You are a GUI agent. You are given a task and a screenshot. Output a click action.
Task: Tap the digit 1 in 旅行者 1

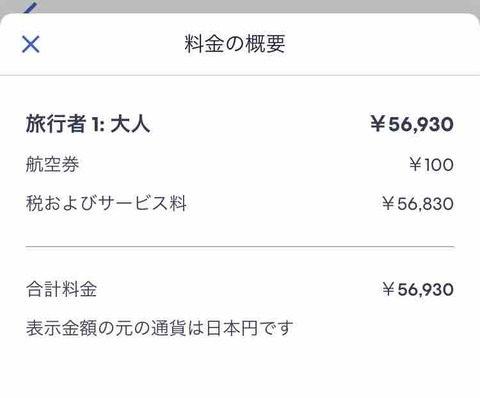click(95, 125)
